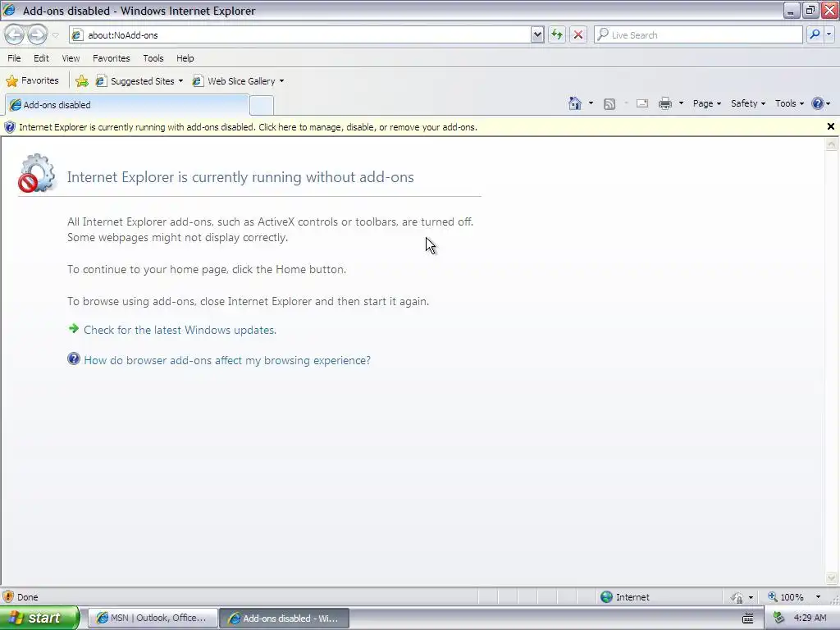Click the RSS Feeds icon
840x630 pixels.
pyautogui.click(x=609, y=104)
